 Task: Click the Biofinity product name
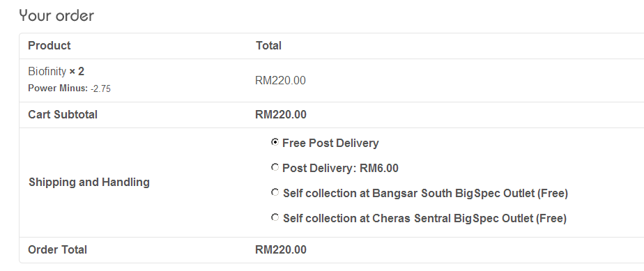click(x=47, y=72)
